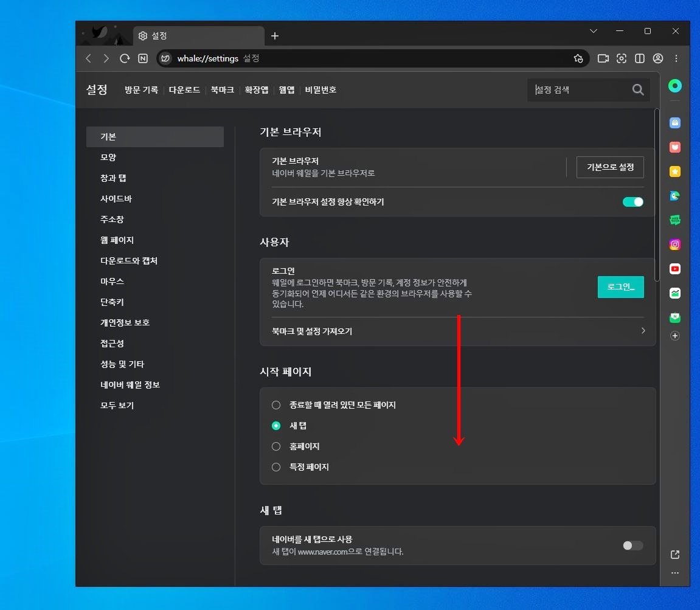700x610 pixels.
Task: Click the settings page vertical scrollbar
Action: click(x=657, y=195)
